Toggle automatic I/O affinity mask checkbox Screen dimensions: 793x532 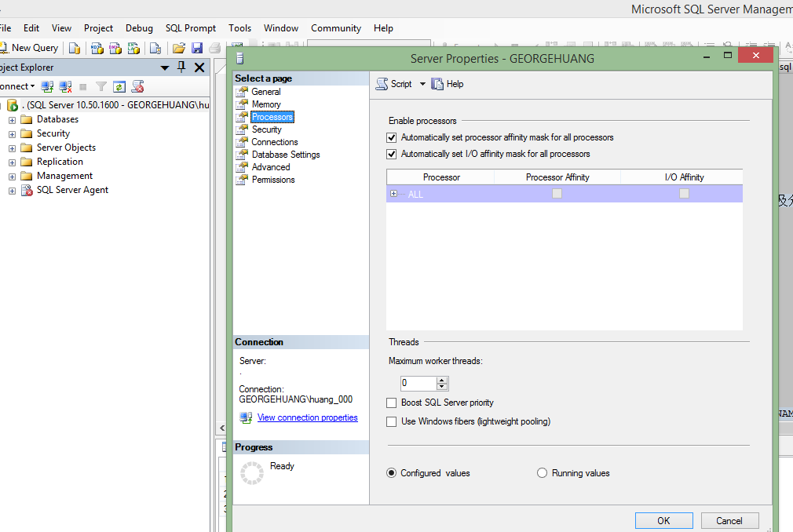coord(392,154)
